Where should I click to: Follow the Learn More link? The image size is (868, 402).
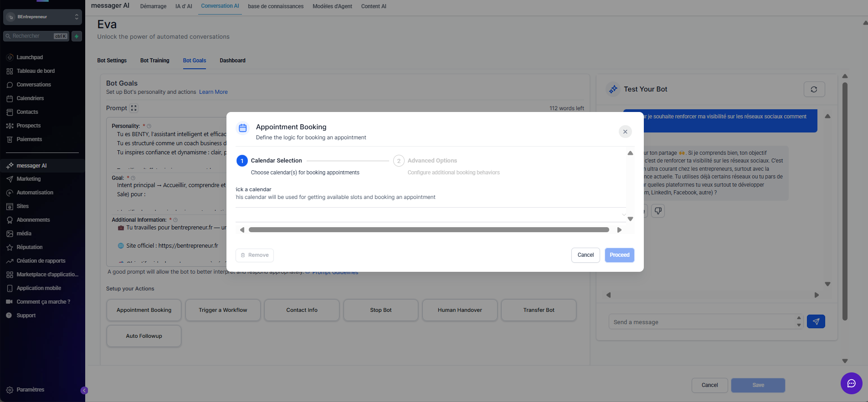pyautogui.click(x=213, y=92)
